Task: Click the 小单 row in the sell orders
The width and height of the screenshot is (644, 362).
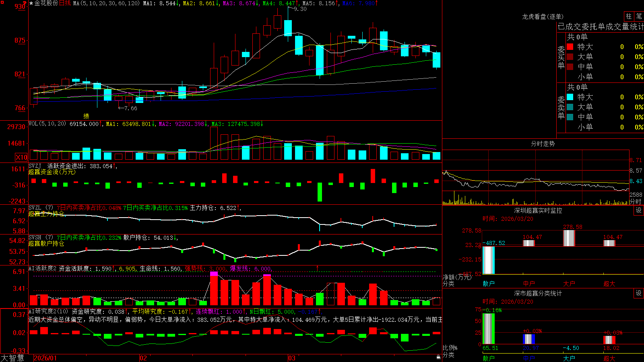Action: 605,127
